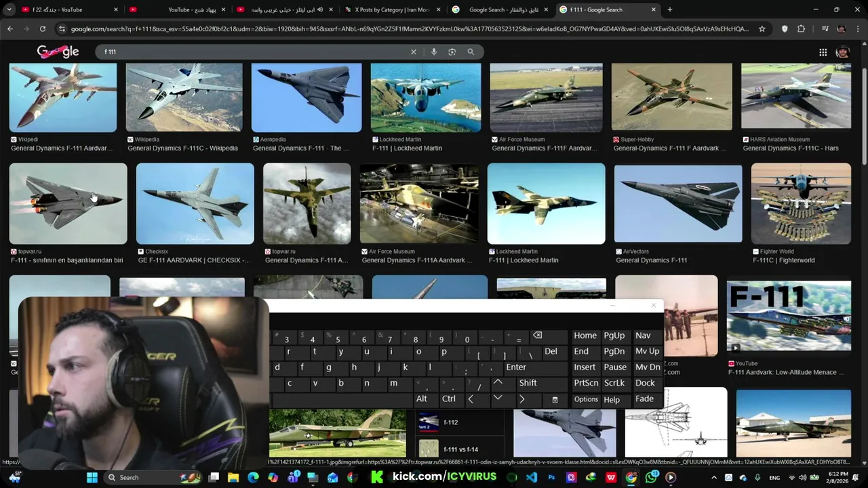Viewport: 868px width, 488px height.
Task: Open on-screen keyboard Options
Action: click(586, 399)
